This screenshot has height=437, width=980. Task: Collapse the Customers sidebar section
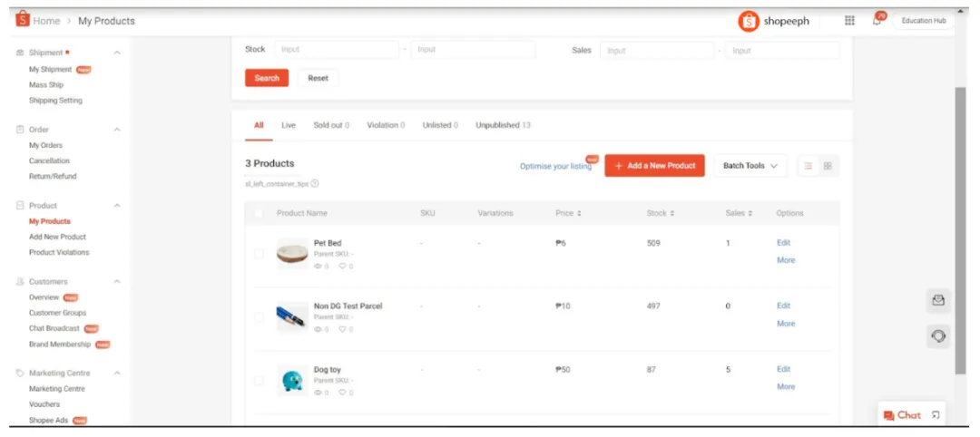[117, 282]
